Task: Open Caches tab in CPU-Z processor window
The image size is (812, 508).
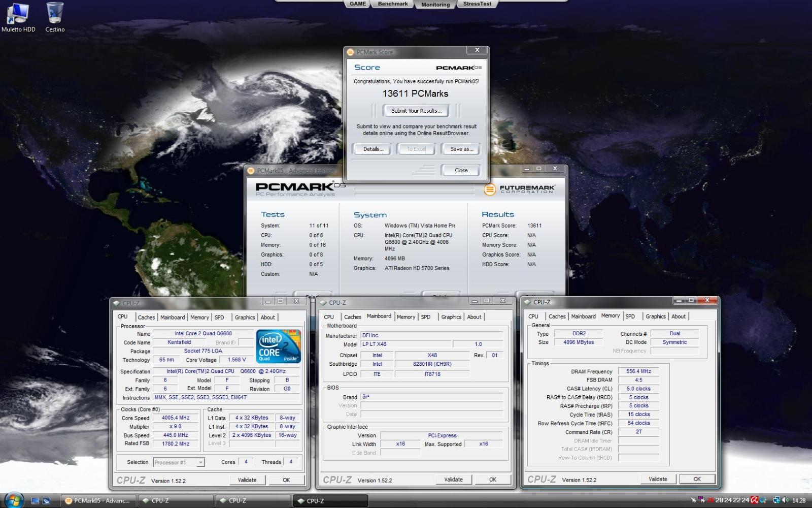Action: [146, 317]
